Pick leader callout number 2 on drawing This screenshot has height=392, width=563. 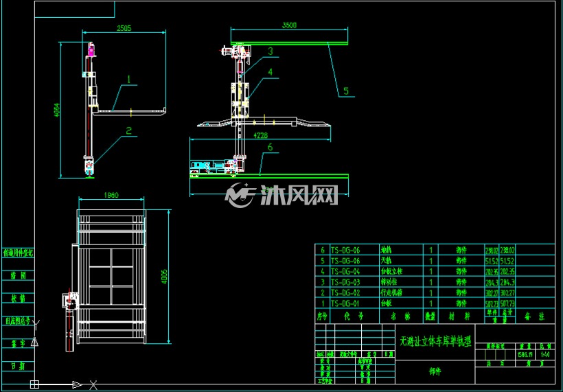129,130
